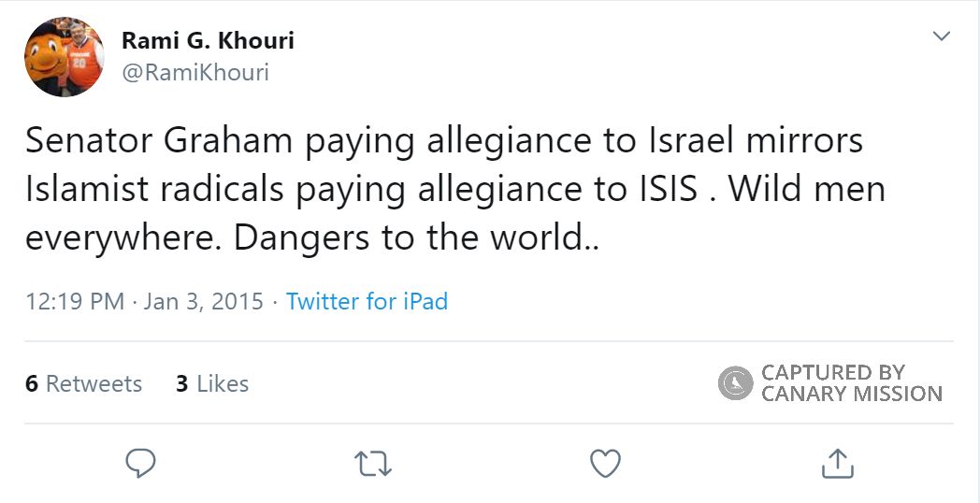The height and width of the screenshot is (503, 980).
Task: Open the share tweet upload icon
Action: pyautogui.click(x=837, y=463)
